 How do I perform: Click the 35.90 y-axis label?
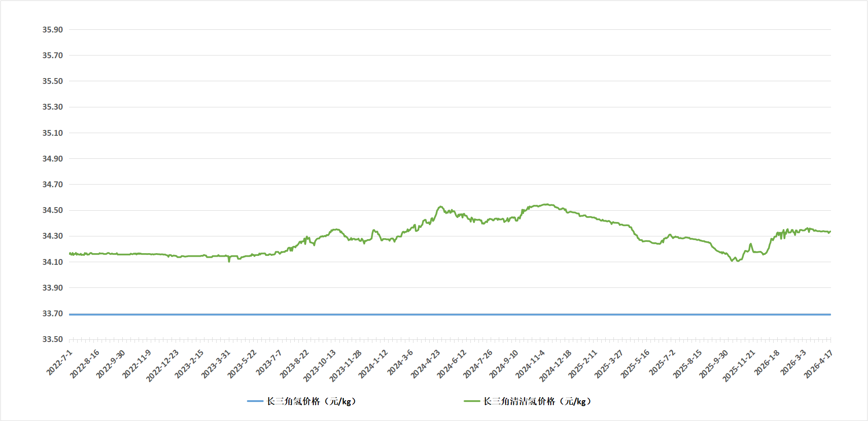pyautogui.click(x=52, y=30)
